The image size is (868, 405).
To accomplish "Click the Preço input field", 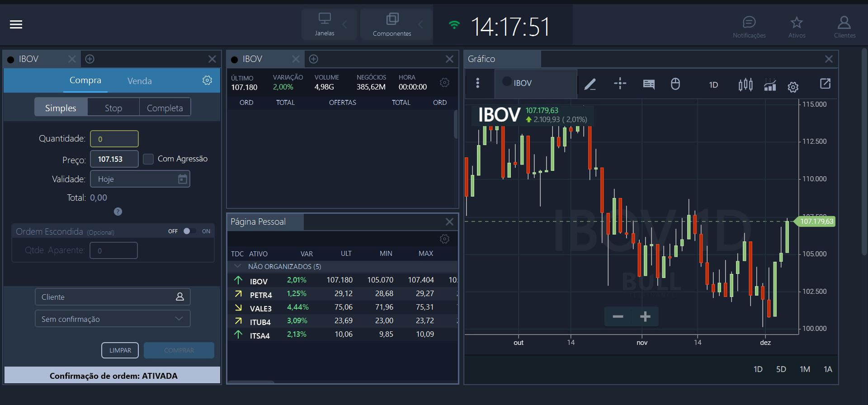I will pyautogui.click(x=114, y=159).
